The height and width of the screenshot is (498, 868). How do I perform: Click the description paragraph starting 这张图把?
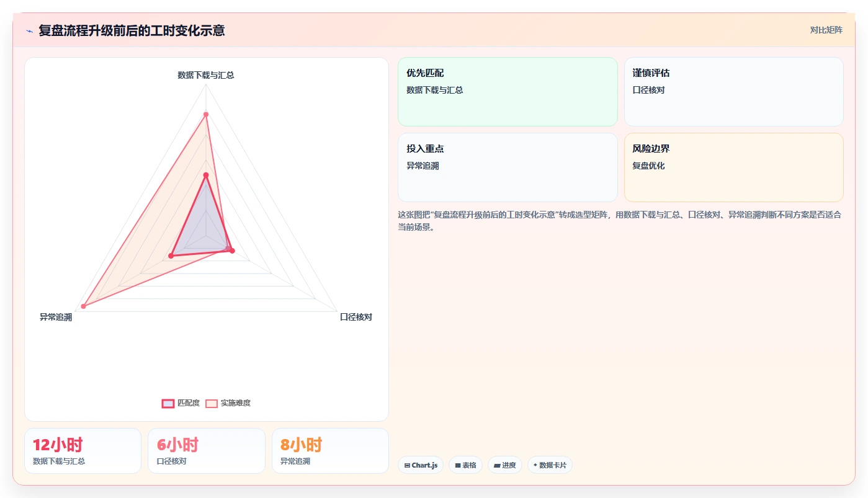point(620,221)
